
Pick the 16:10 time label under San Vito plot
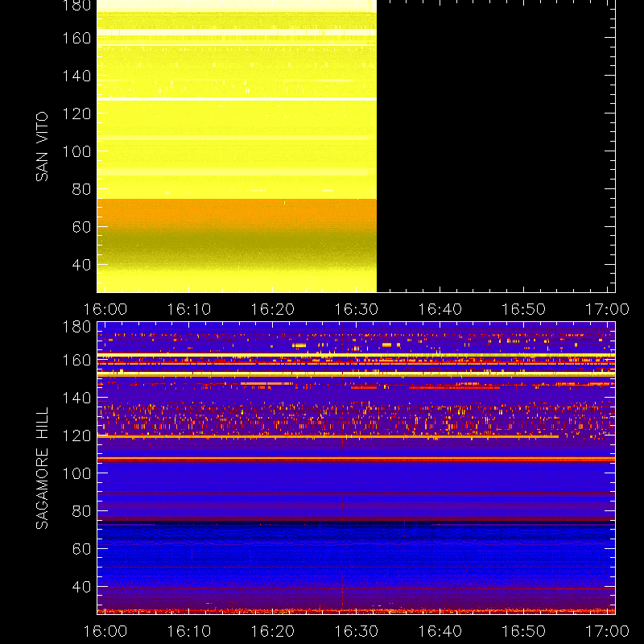tap(189, 309)
